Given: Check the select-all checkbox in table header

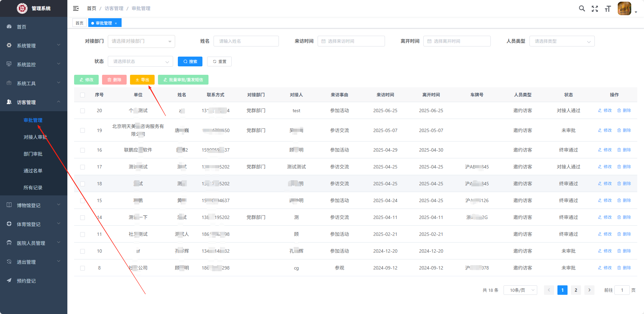Looking at the screenshot, I should pyautogui.click(x=83, y=95).
